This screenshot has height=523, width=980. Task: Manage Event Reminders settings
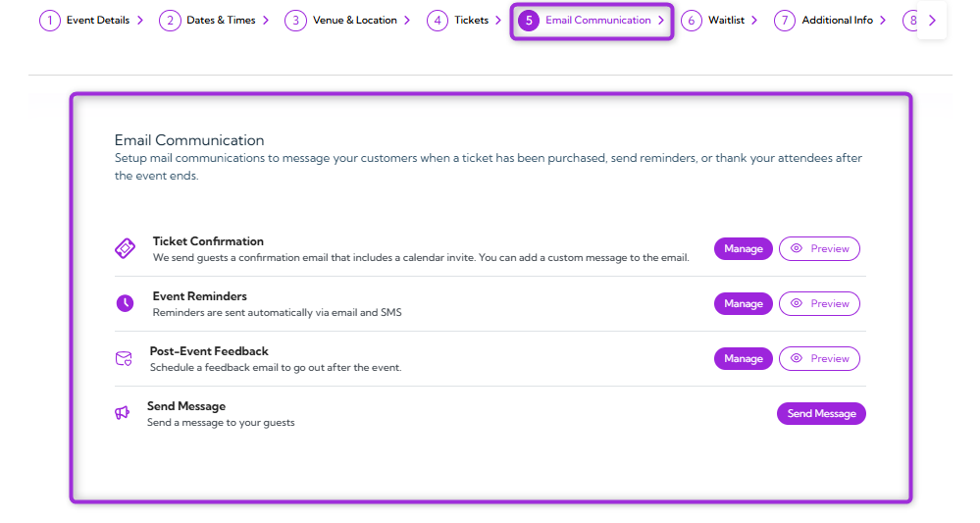[x=744, y=303]
